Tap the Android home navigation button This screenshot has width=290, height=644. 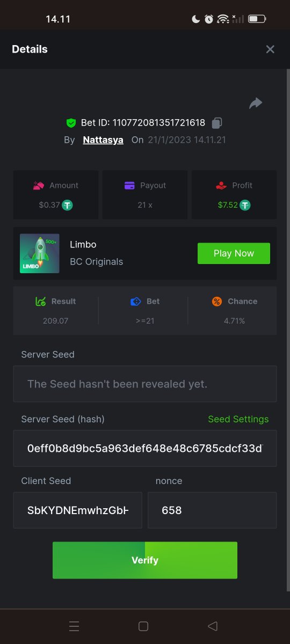[x=143, y=626]
